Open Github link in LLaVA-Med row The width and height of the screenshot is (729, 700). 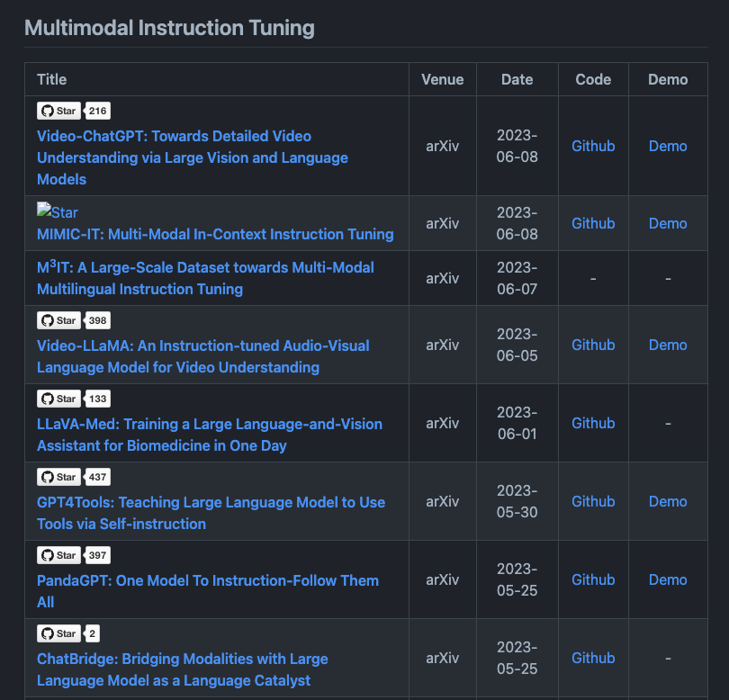pyautogui.click(x=593, y=423)
